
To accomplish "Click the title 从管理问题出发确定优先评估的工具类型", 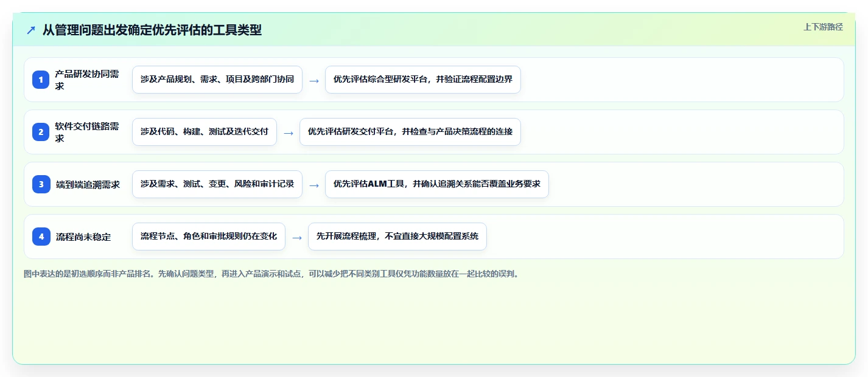I will (152, 30).
